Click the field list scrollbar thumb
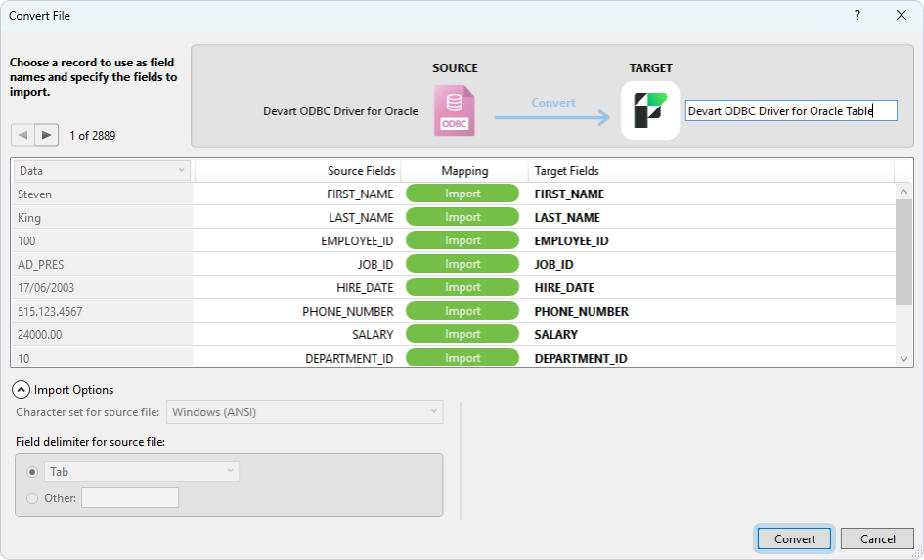 tap(904, 252)
